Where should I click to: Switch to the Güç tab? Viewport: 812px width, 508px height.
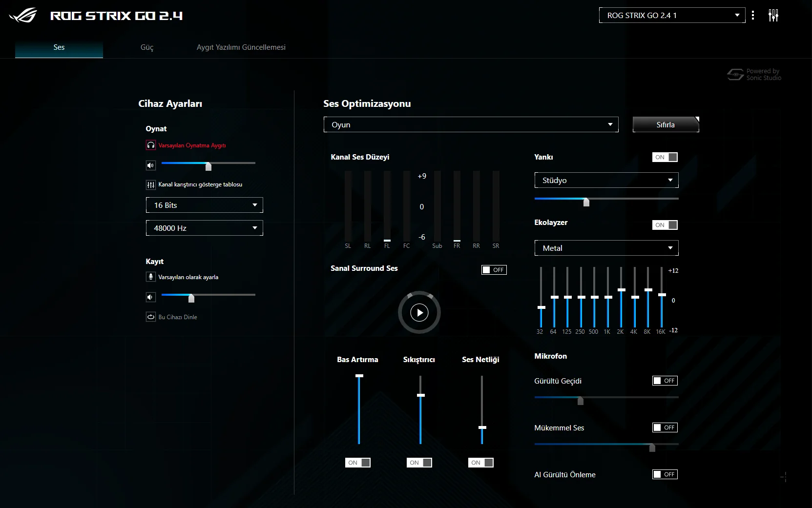[147, 47]
